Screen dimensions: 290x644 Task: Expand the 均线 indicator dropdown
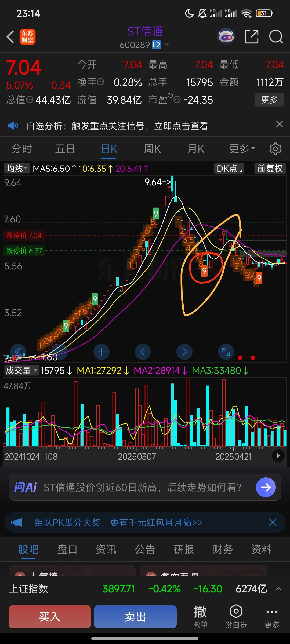pos(17,169)
